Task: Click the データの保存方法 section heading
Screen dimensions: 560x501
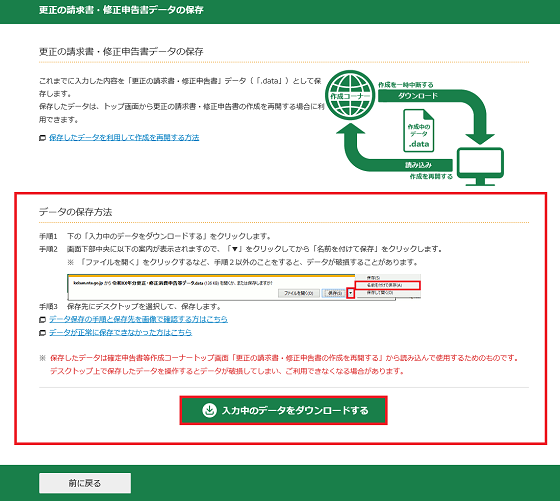Action: click(x=75, y=212)
